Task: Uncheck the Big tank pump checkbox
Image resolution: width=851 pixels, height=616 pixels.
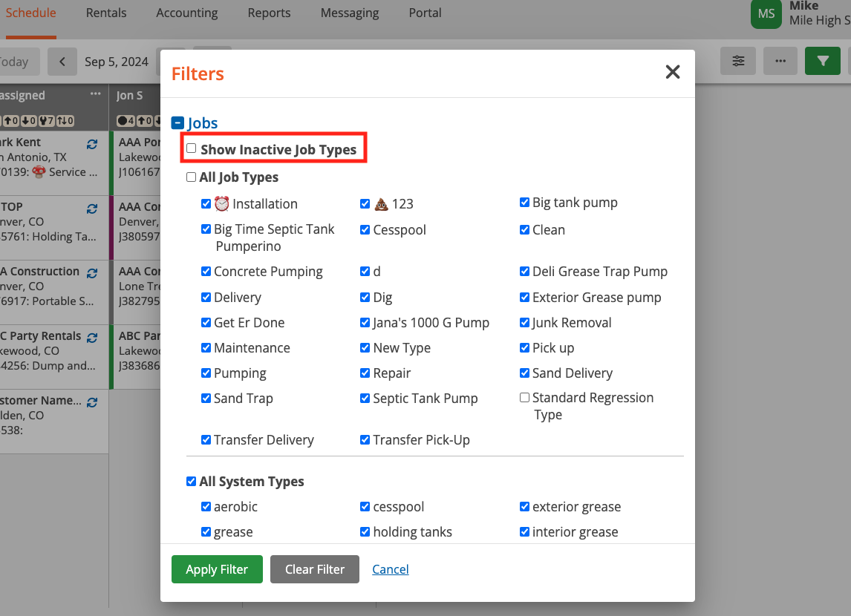Action: (524, 203)
